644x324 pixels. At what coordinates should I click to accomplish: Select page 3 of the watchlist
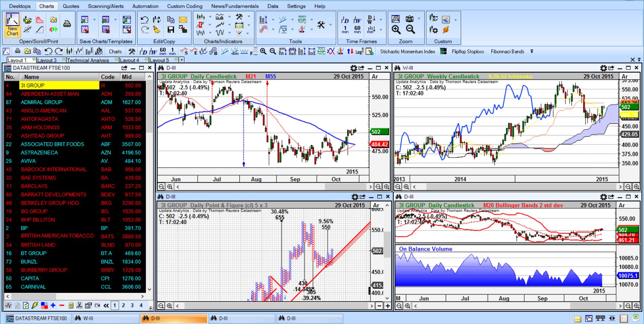132,306
